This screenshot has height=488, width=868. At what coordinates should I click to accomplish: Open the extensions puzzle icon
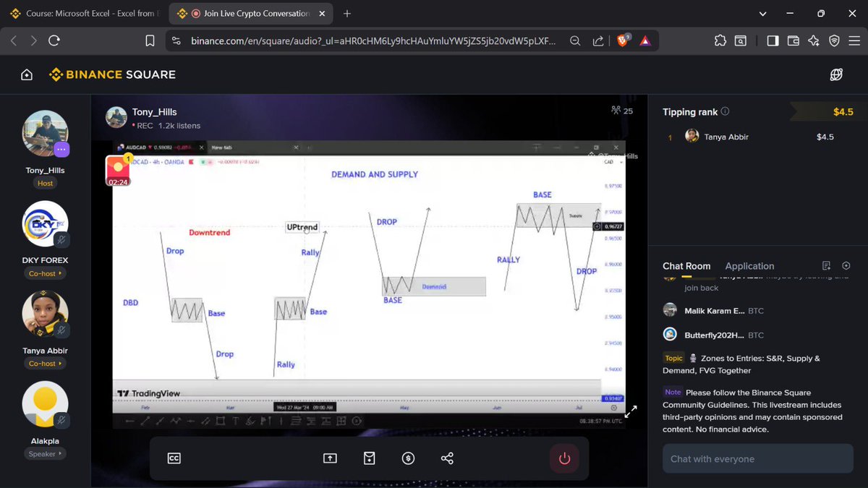pyautogui.click(x=719, y=41)
